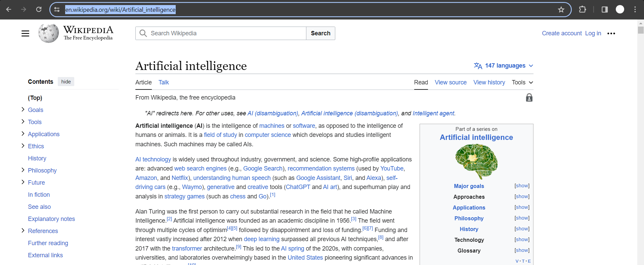Switch to the Article tab
The height and width of the screenshot is (265, 644).
pos(143,82)
